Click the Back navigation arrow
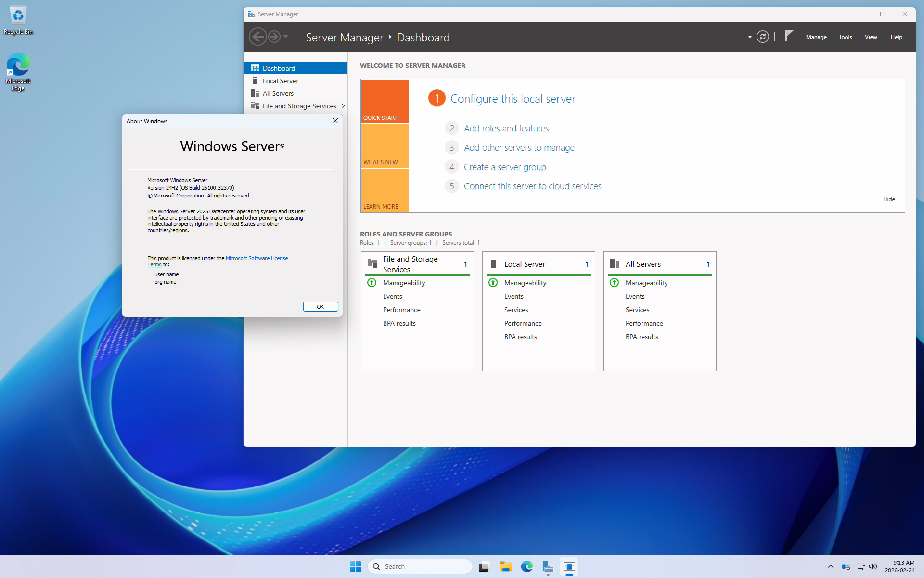 click(258, 37)
